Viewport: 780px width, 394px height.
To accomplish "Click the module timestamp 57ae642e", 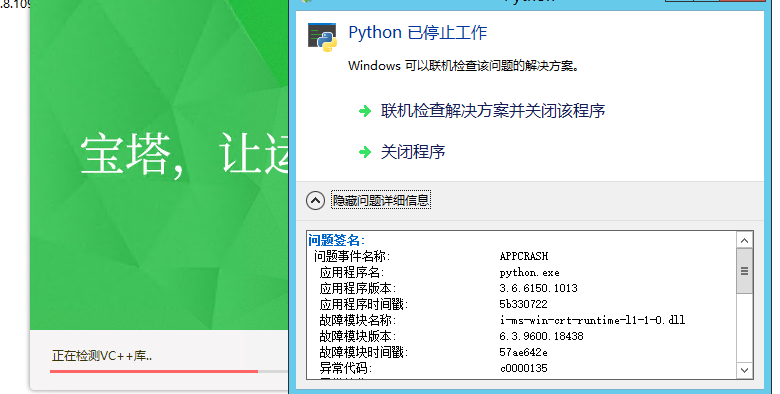I will click(x=523, y=352).
